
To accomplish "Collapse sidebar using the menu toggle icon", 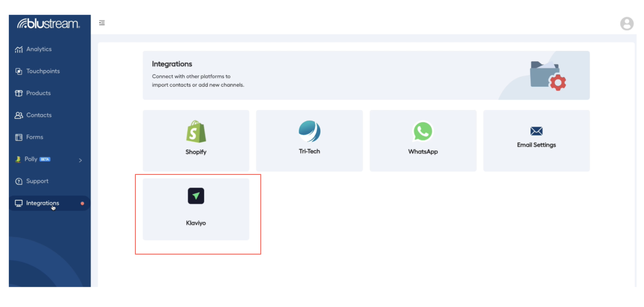I will tap(102, 23).
